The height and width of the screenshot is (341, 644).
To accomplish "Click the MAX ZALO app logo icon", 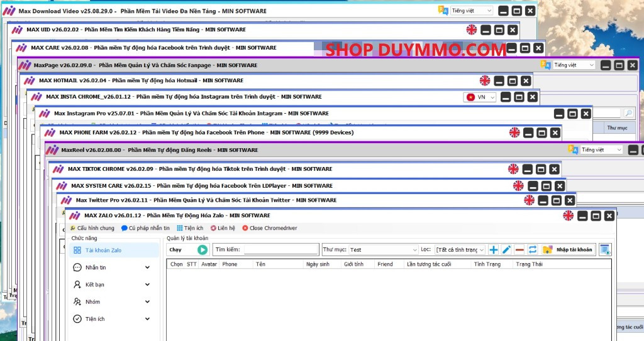I will pos(74,215).
